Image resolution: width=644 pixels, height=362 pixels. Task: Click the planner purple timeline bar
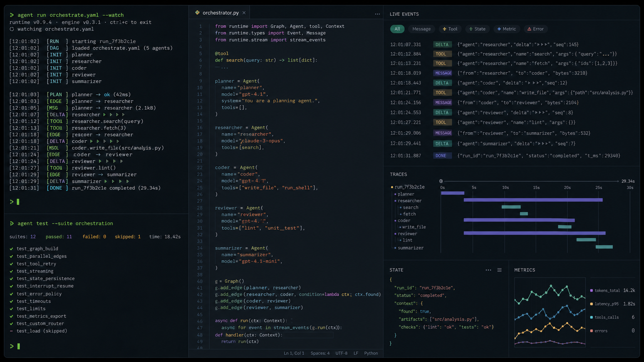pos(453,193)
